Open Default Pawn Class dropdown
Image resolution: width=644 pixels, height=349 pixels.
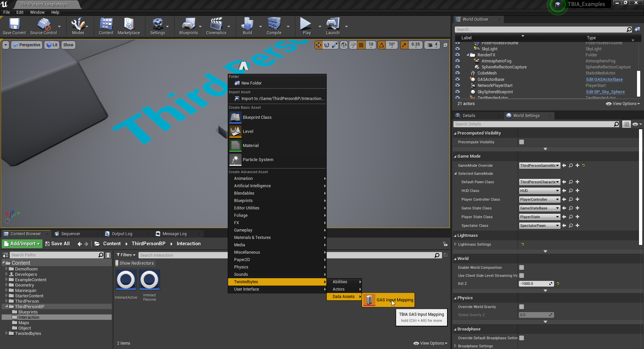point(539,182)
